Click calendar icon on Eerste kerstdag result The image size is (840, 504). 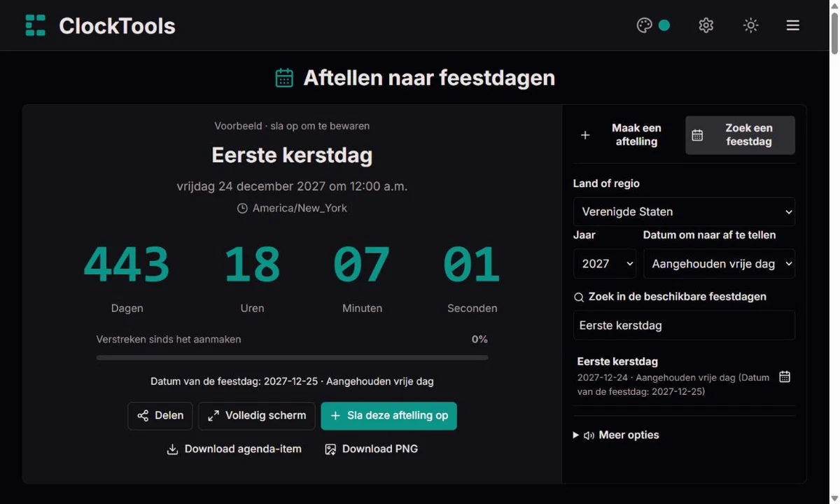(x=785, y=377)
